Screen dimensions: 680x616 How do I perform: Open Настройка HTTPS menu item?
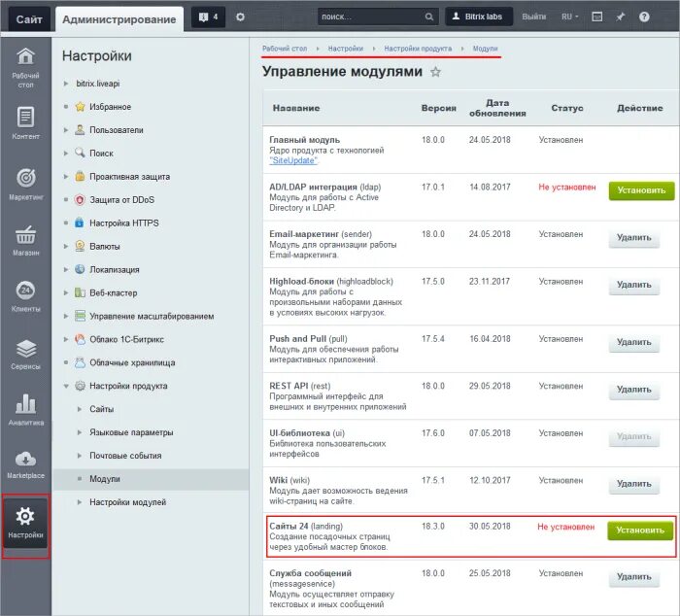click(124, 222)
